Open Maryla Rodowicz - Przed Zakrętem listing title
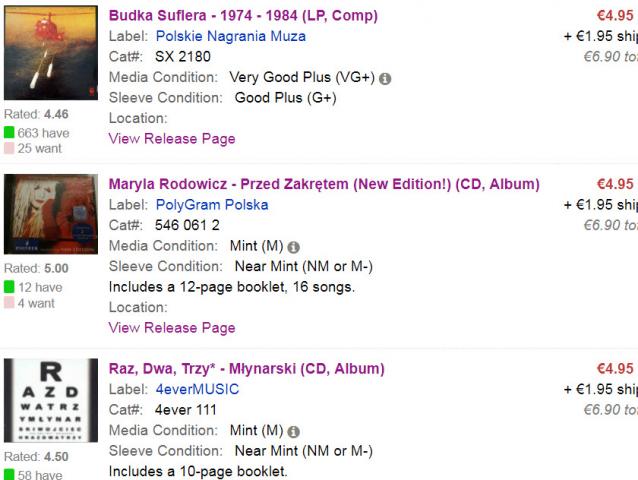The image size is (638, 480). 324,184
